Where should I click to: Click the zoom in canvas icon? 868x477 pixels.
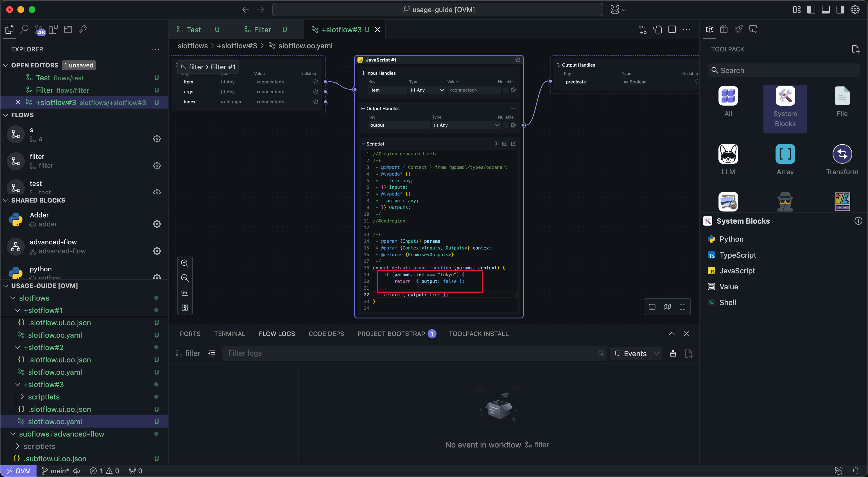185,263
